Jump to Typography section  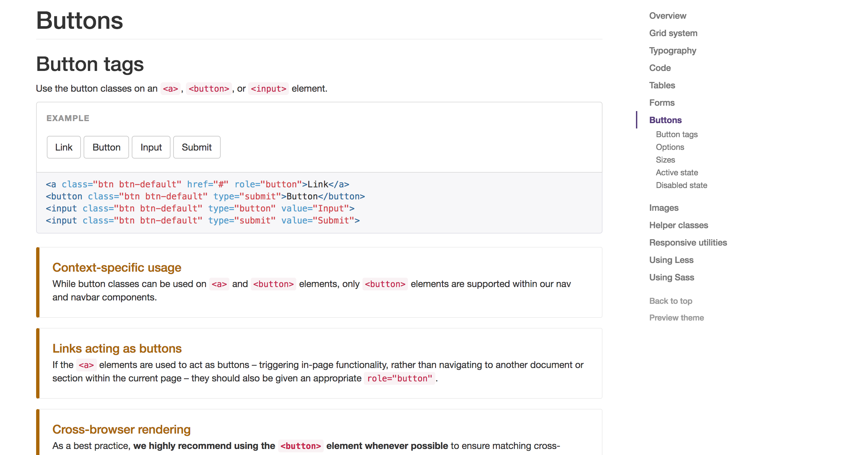point(672,51)
